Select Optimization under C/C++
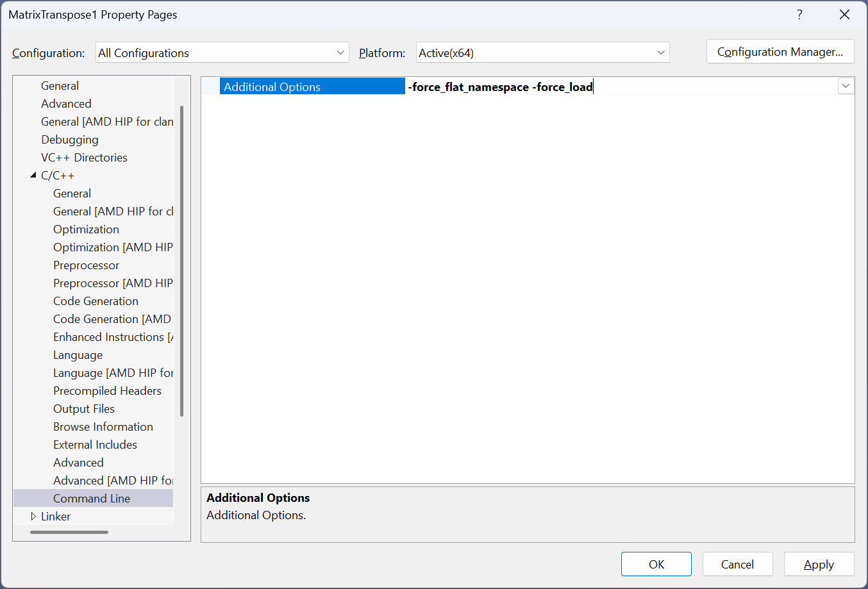The height and width of the screenshot is (589, 868). (86, 229)
